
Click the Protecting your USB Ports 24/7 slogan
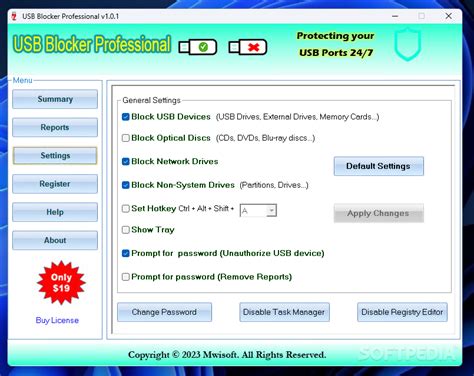336,44
